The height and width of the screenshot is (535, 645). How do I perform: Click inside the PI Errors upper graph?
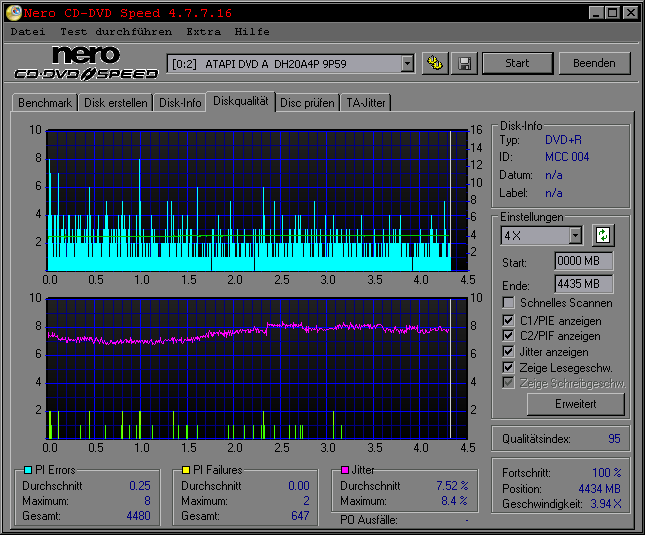point(257,201)
